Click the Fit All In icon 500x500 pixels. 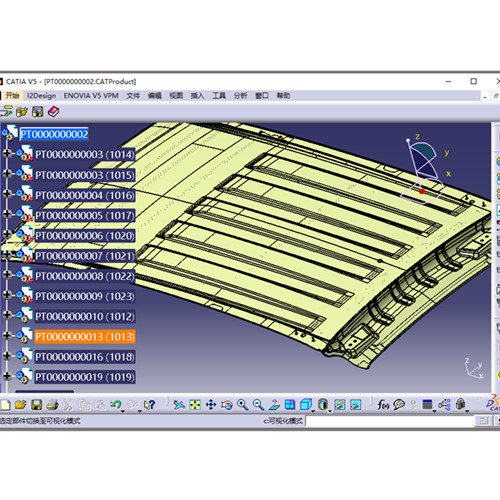195,405
